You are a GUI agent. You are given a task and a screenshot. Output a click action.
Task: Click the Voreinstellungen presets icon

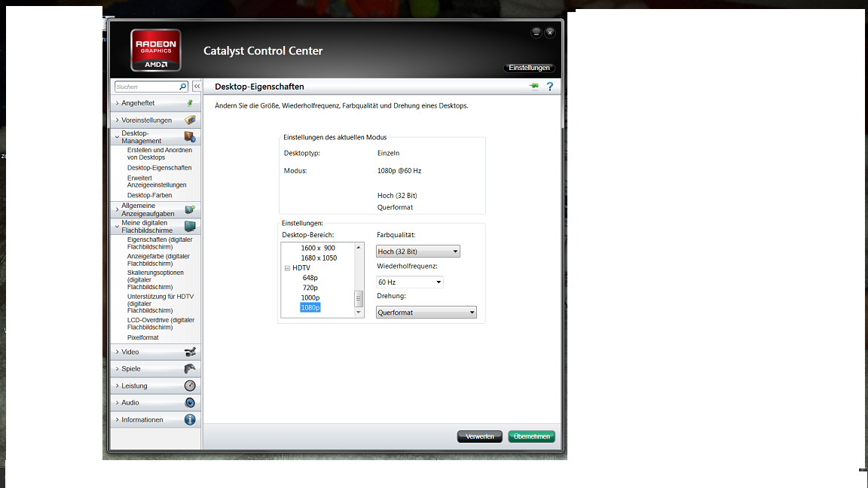[190, 120]
